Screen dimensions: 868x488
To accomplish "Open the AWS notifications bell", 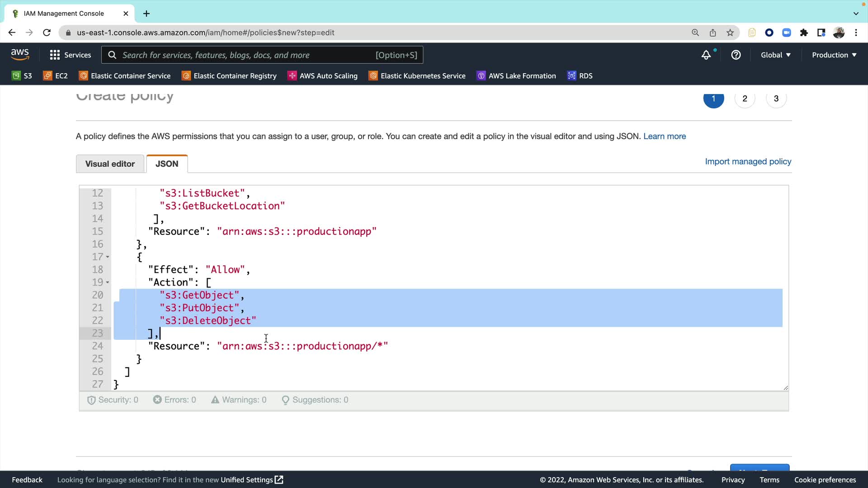I will coord(706,55).
